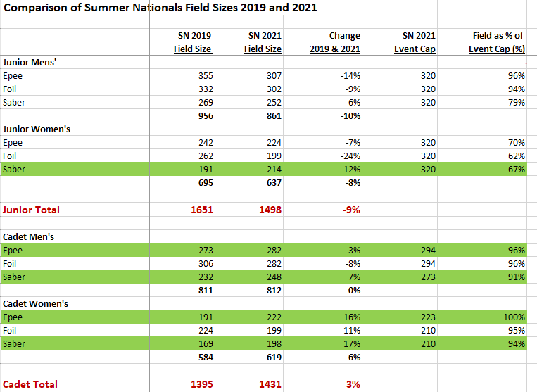This screenshot has height=392, width=537.
Task: Select the 'Junior Total' label
Action: [31, 210]
